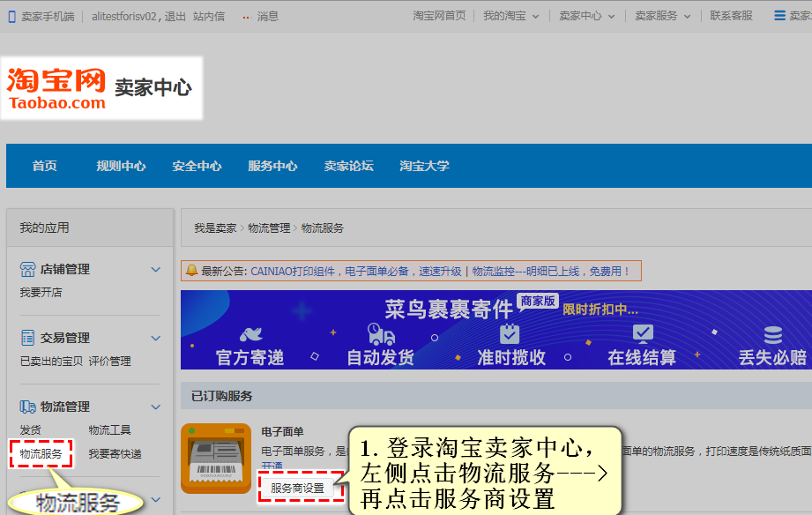Click the announcement bell icon
The width and height of the screenshot is (812, 515).
click(x=191, y=271)
